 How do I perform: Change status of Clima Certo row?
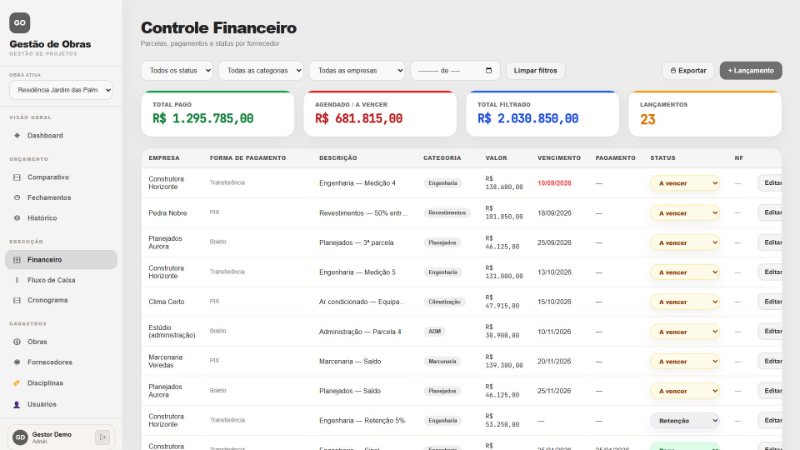[x=685, y=302]
